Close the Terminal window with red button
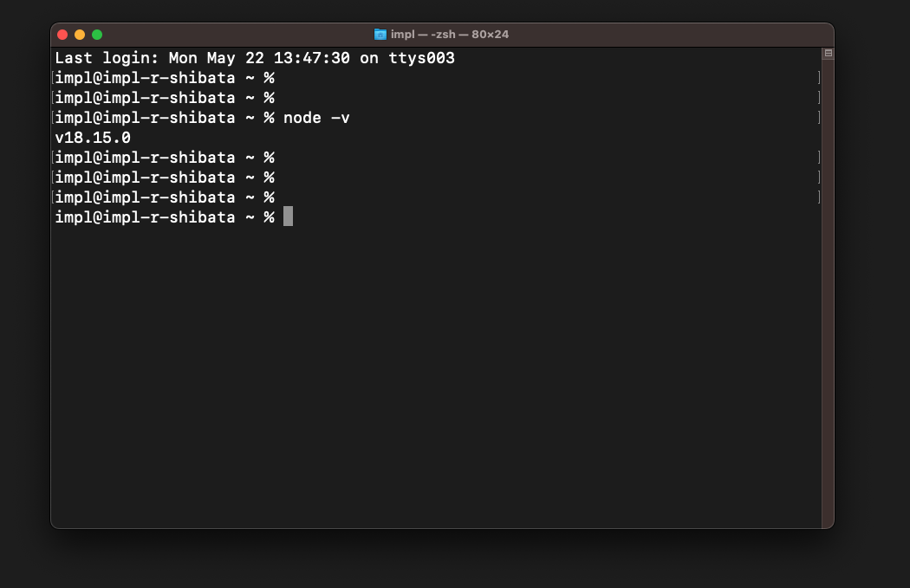This screenshot has width=910, height=588. [x=62, y=35]
